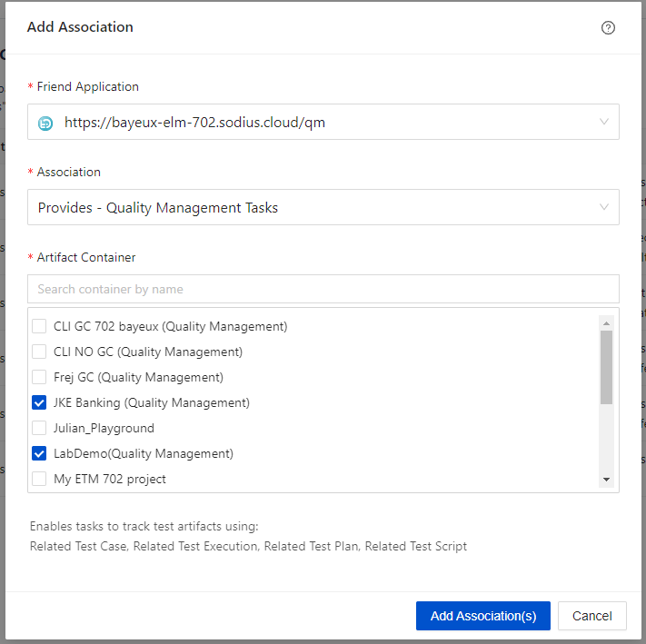
Task: Click the Cancel button
Action: pos(592,616)
